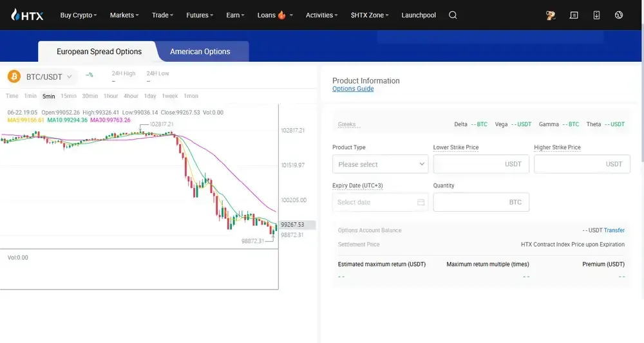
Task: Click the Premium (USDT) label
Action: pyautogui.click(x=603, y=264)
